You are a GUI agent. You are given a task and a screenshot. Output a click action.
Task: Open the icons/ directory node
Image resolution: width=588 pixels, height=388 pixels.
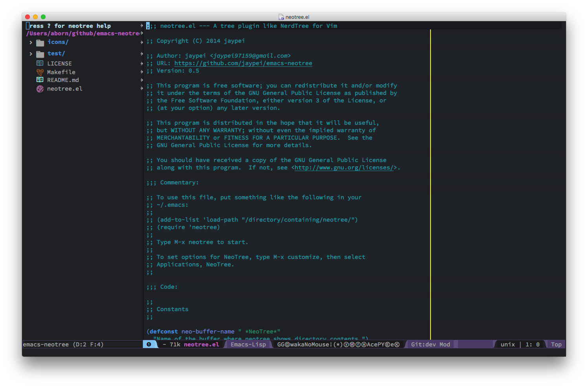[58, 42]
